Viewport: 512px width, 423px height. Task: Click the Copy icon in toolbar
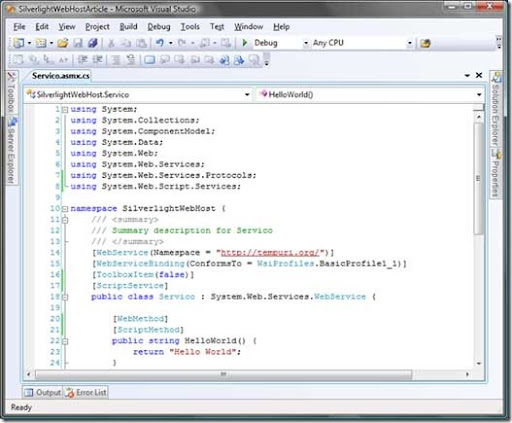click(126, 43)
